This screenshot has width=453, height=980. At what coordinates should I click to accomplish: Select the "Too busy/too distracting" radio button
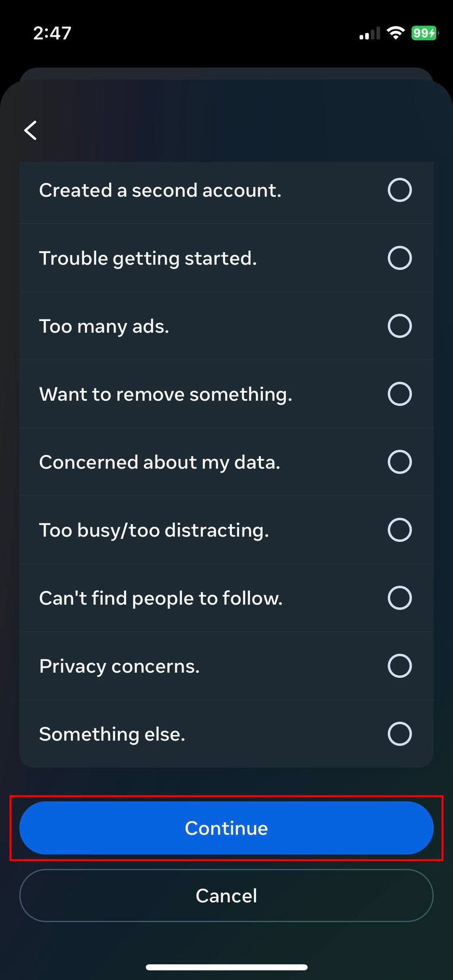coord(399,530)
